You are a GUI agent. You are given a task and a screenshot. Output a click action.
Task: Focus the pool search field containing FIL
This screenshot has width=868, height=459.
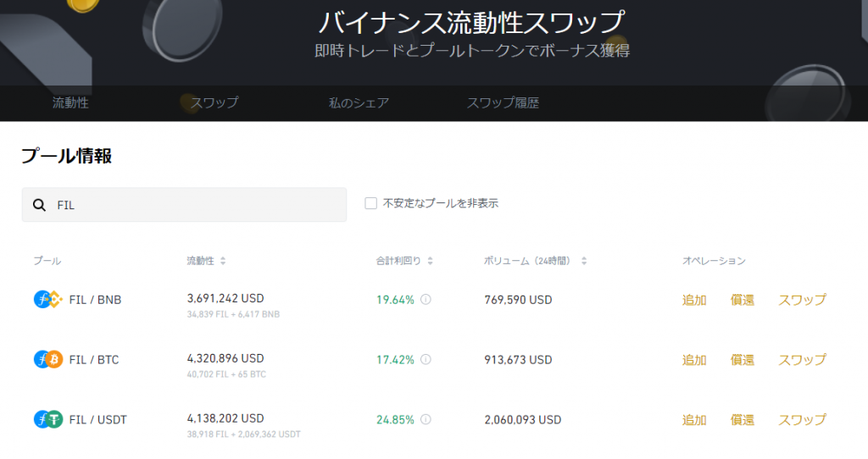pyautogui.click(x=184, y=205)
